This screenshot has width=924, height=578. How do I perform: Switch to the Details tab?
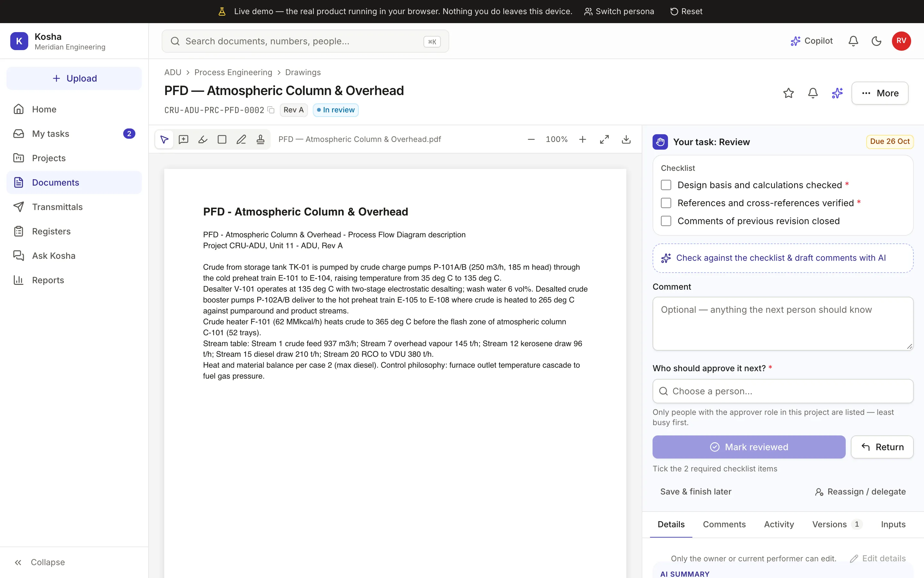coord(671,524)
